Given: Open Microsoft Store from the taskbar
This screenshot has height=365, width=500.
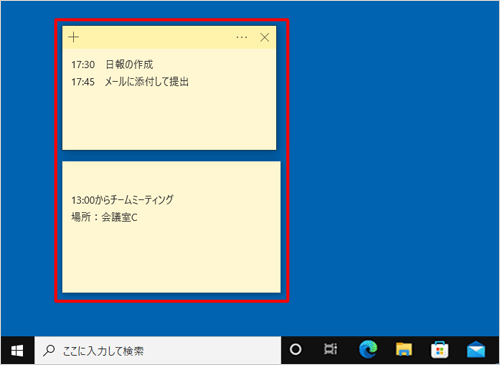Looking at the screenshot, I should pos(440,350).
